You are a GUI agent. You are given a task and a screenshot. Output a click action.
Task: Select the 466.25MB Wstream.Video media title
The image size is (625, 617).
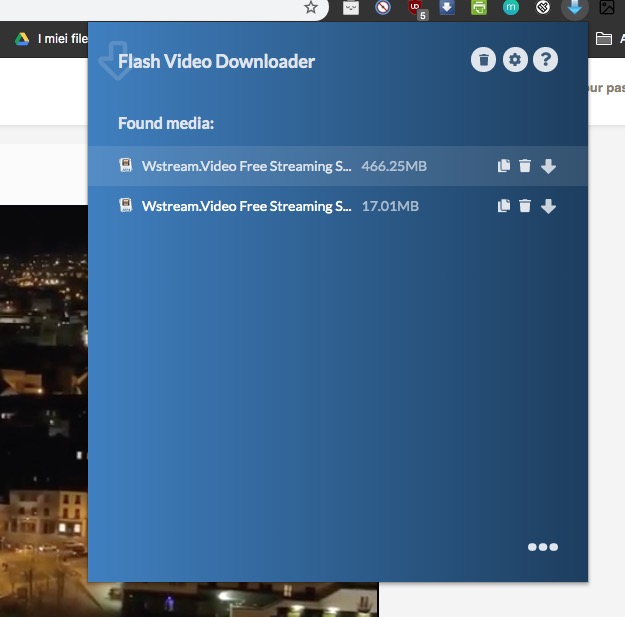click(246, 166)
